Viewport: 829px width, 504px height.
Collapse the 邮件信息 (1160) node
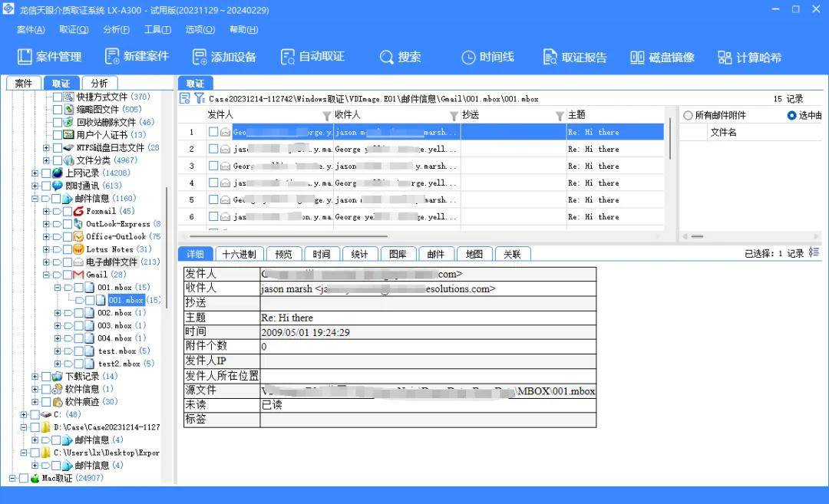coord(35,199)
